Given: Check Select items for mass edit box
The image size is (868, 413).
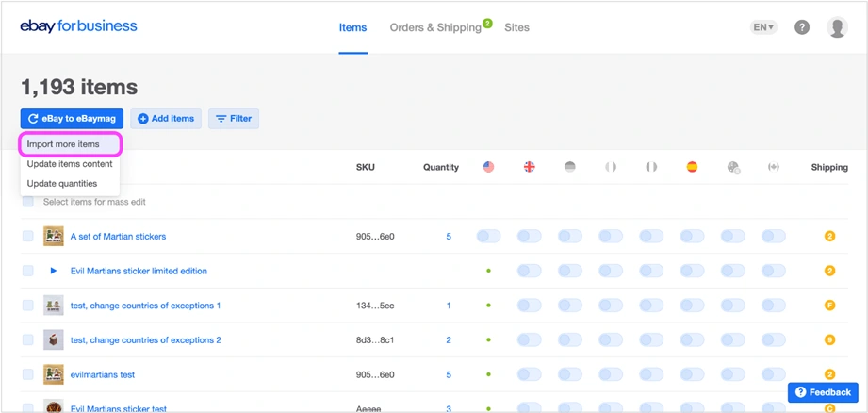Looking at the screenshot, I should (x=27, y=202).
